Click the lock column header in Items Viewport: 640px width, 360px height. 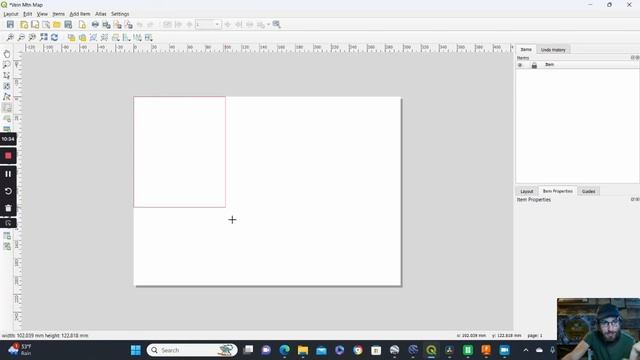click(534, 65)
